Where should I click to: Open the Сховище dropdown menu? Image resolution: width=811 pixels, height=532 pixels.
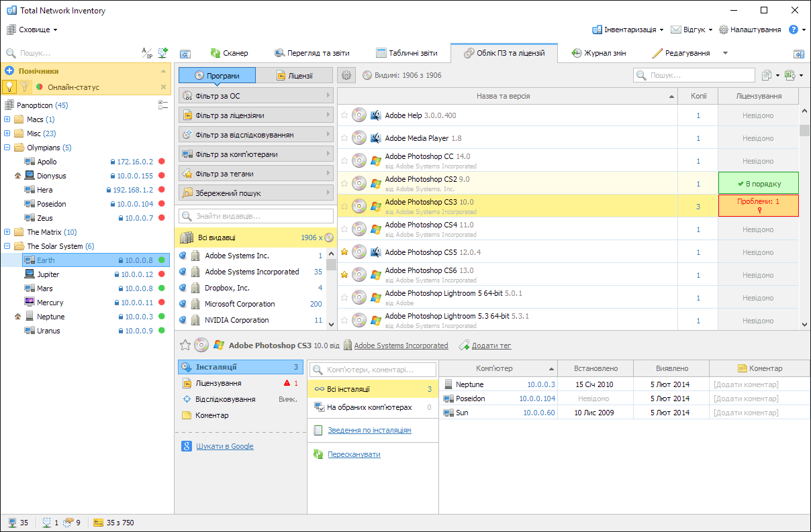pos(32,30)
